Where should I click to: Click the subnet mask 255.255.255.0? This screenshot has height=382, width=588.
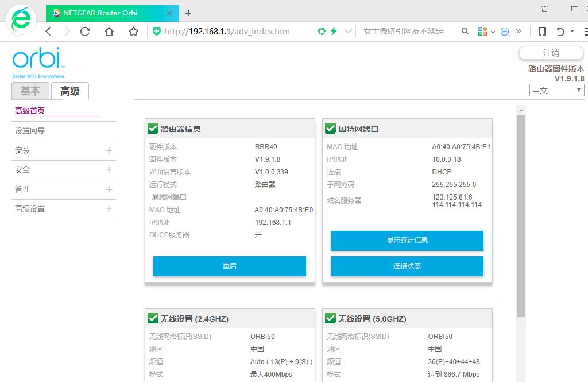[454, 184]
